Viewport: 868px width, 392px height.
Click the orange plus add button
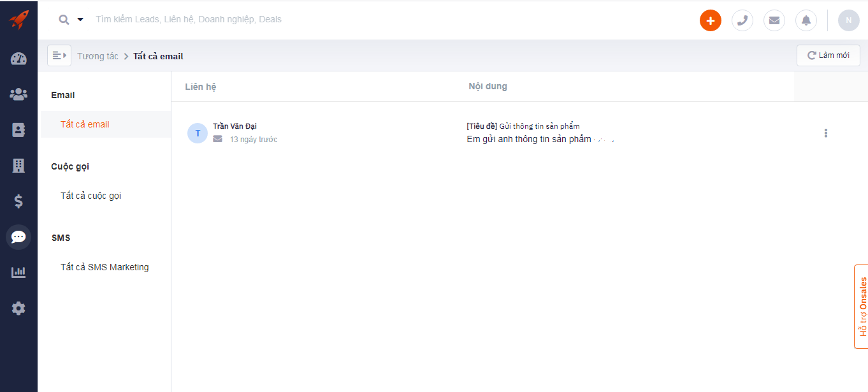point(711,20)
